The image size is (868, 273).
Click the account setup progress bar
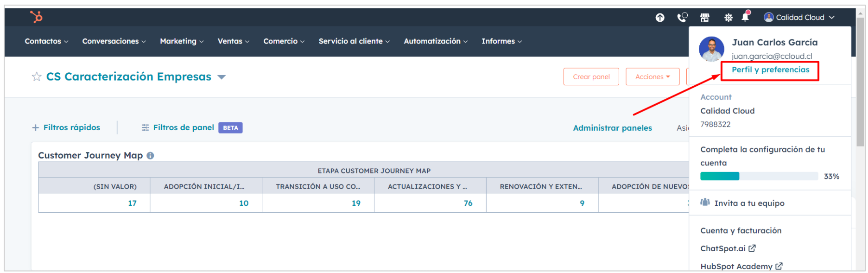tap(759, 176)
